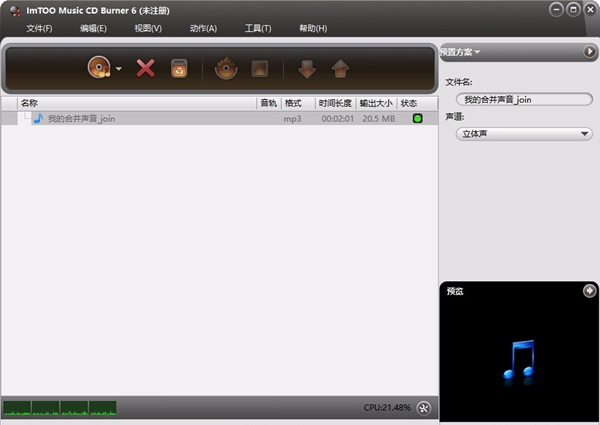Edit the 文件名 input field
600x425 pixels.
(x=524, y=100)
